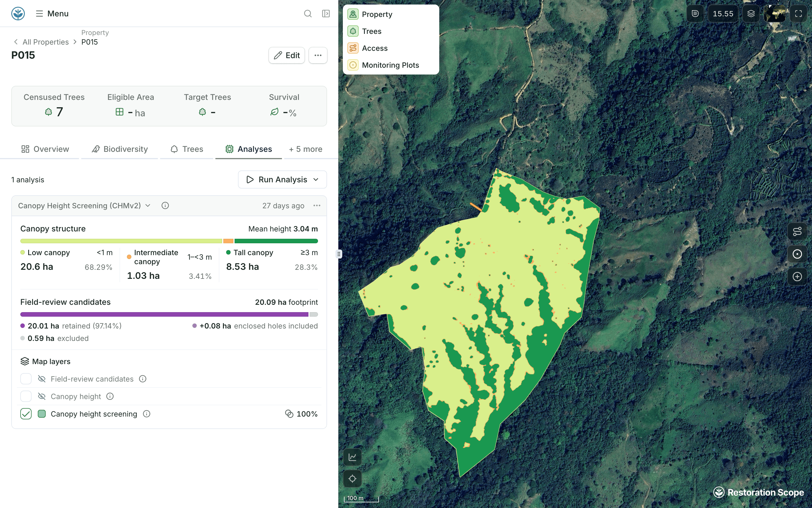Screen dimensions: 812x508
Task: Switch to the Biodiversity tab
Action: pos(120,149)
